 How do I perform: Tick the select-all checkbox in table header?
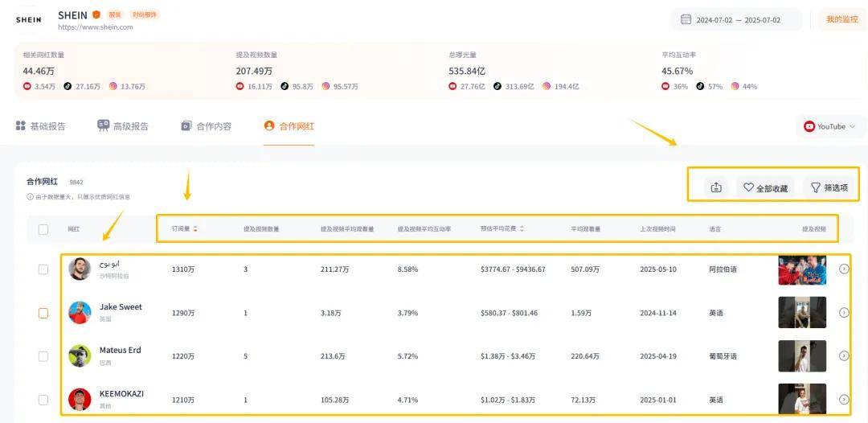(x=43, y=229)
